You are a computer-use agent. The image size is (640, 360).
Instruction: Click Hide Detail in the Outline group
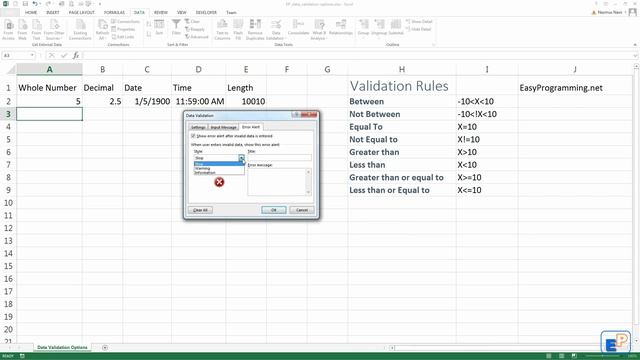tap(418, 29)
